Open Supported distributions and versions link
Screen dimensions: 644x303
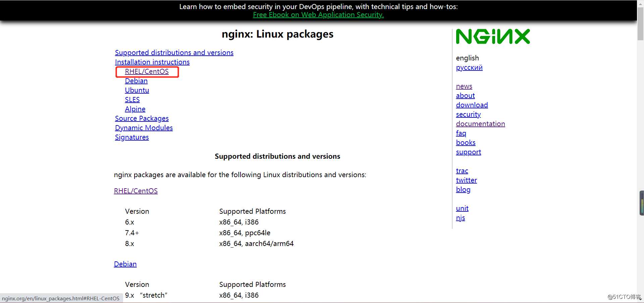click(174, 53)
